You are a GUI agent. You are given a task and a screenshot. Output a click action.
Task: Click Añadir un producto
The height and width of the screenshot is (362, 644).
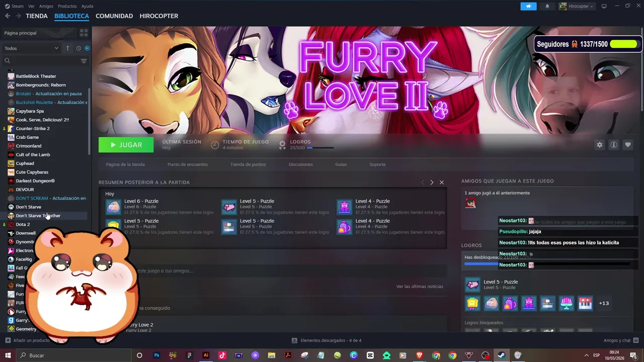click(28, 340)
